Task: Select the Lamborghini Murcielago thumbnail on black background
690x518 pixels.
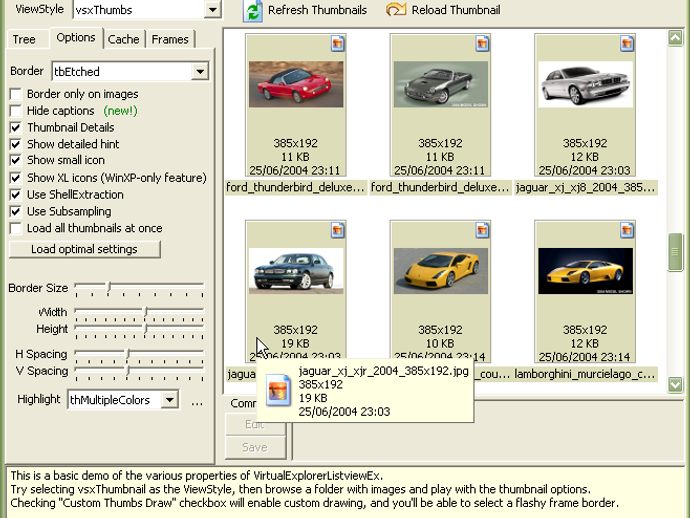Action: tap(585, 271)
